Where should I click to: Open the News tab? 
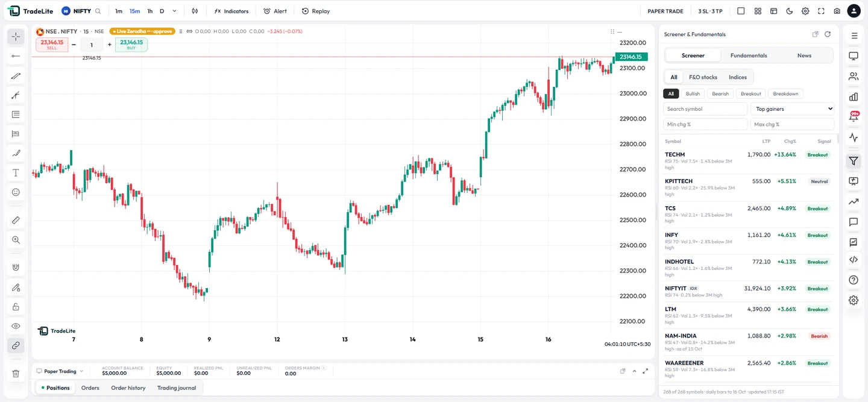(804, 55)
